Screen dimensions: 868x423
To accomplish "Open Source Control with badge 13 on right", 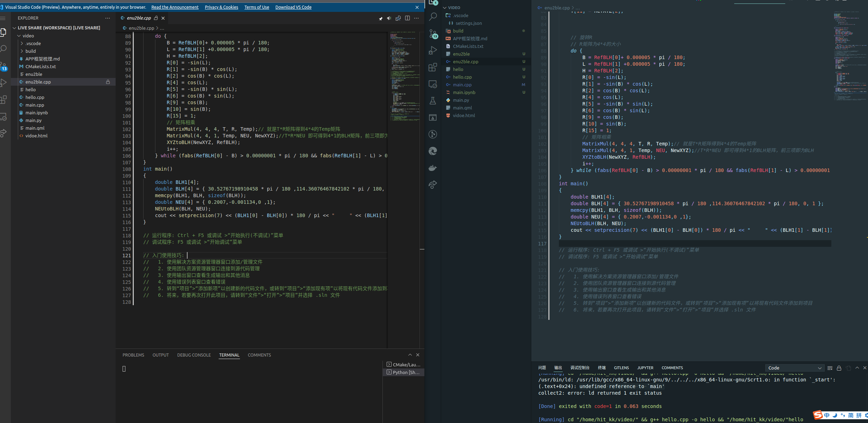I will point(433,34).
